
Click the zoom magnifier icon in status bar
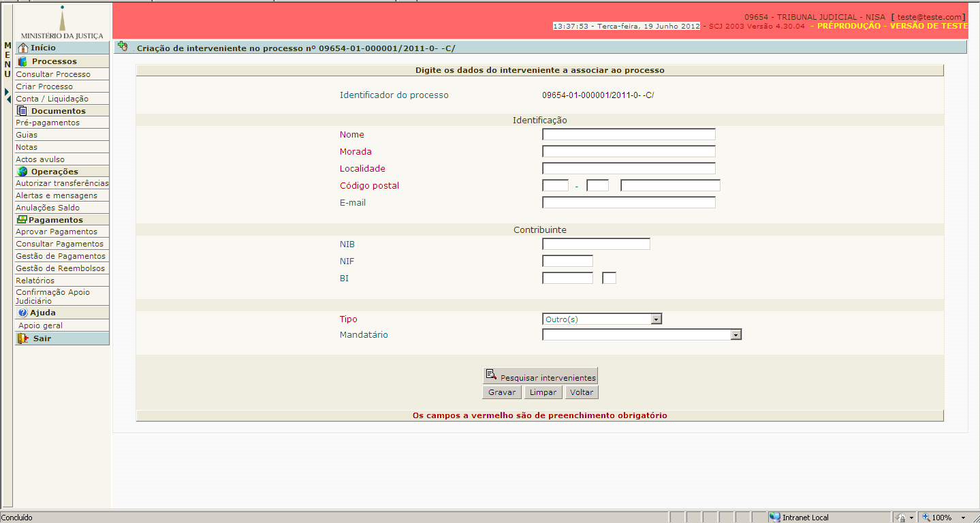coord(926,518)
